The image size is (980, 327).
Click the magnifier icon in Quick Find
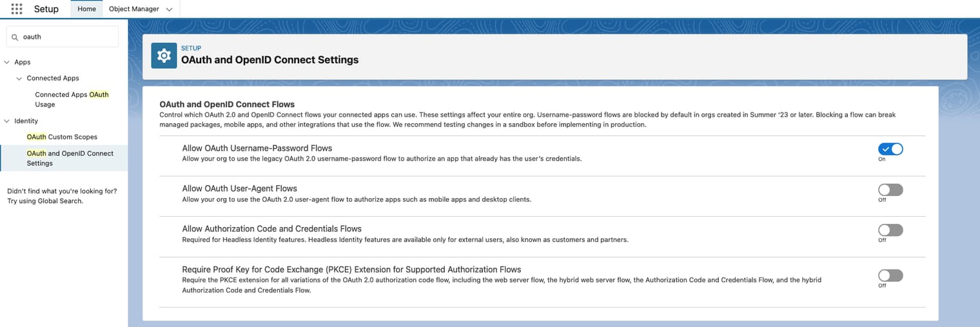pos(15,37)
